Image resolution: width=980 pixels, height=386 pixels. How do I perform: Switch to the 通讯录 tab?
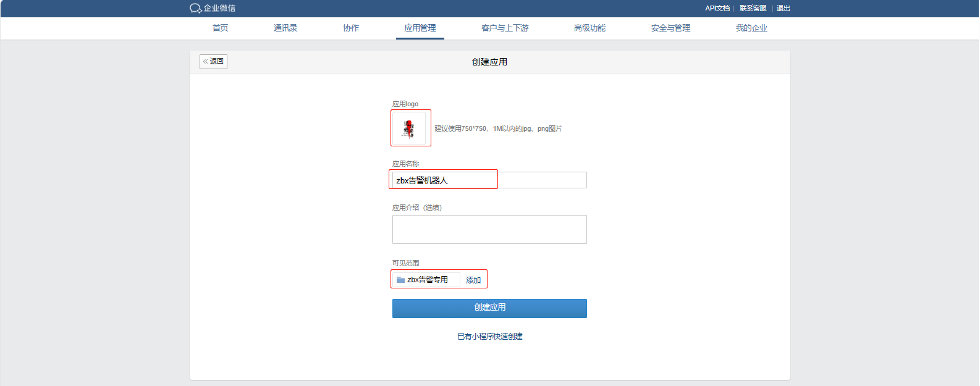(285, 28)
